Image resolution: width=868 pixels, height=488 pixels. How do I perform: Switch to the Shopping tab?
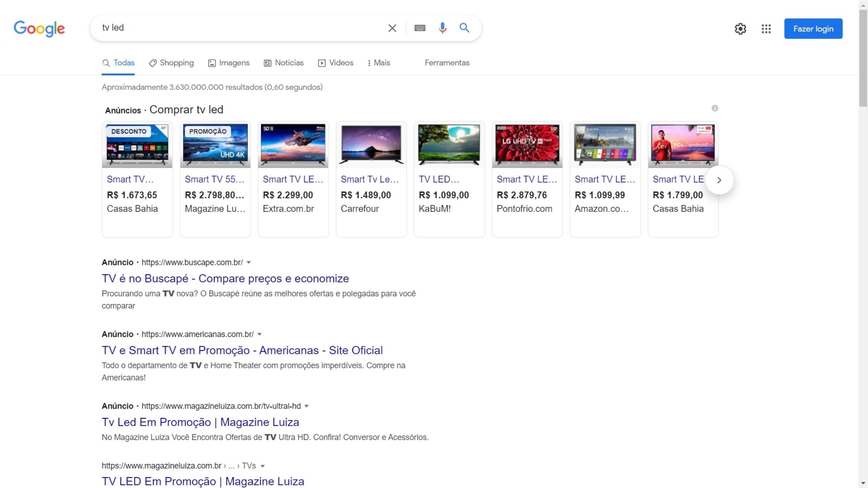pos(171,63)
